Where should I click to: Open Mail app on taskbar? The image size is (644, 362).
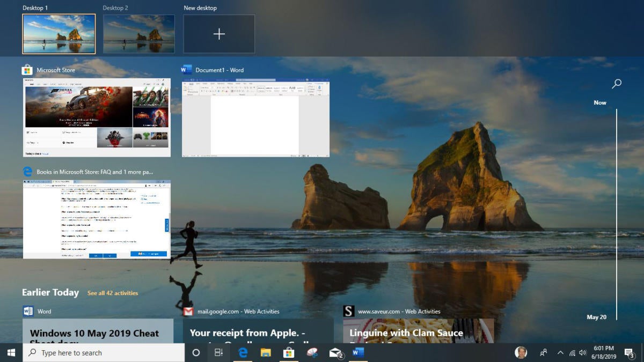pyautogui.click(x=335, y=352)
